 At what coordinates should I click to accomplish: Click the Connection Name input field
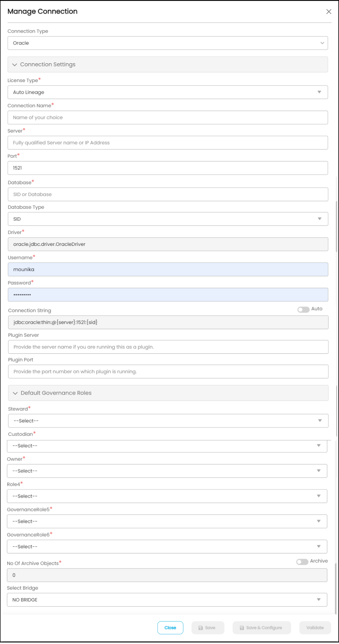(168, 118)
